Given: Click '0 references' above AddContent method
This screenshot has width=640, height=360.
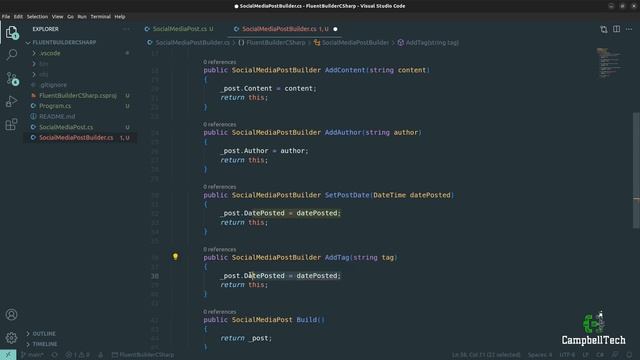Looking at the screenshot, I should [x=220, y=62].
